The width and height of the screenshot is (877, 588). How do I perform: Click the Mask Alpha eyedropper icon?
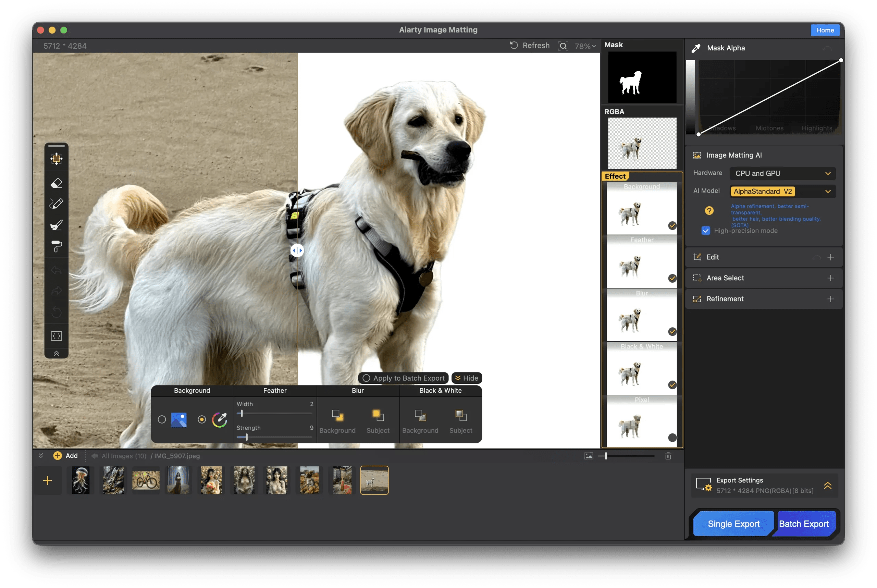pyautogui.click(x=696, y=48)
